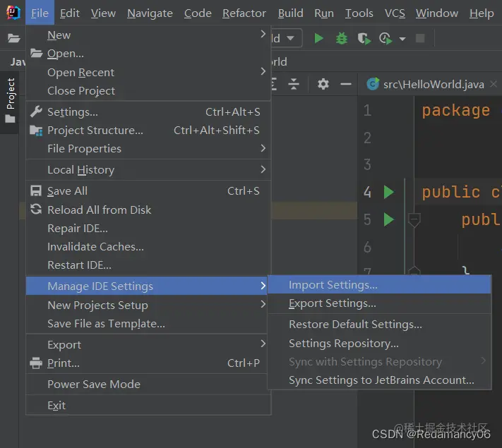Select Restore Default Settings...

(379, 325)
